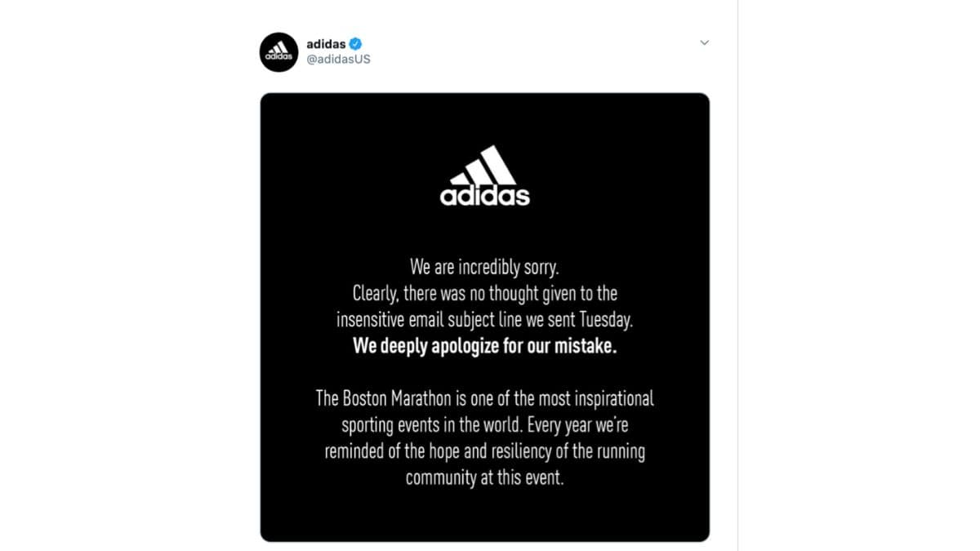Open the adidas display name link
This screenshot has width=980, height=551.
click(326, 44)
